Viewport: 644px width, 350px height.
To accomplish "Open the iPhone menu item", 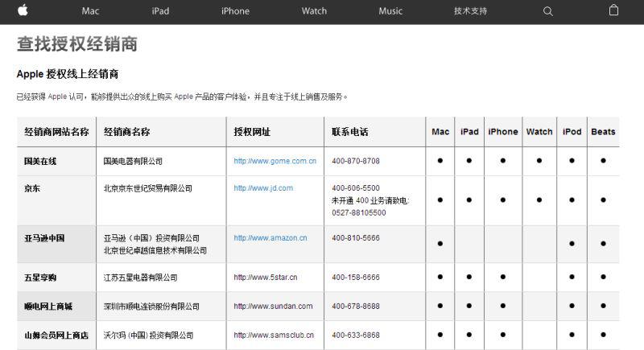I will point(235,11).
